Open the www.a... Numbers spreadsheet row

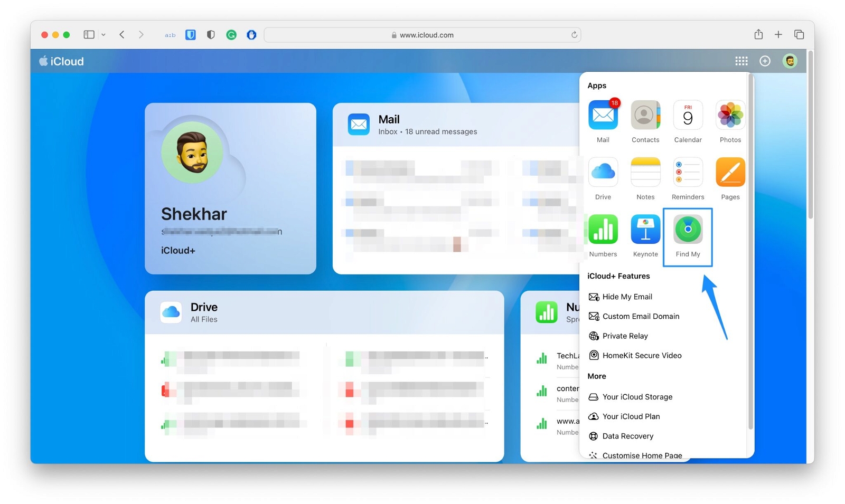557,426
